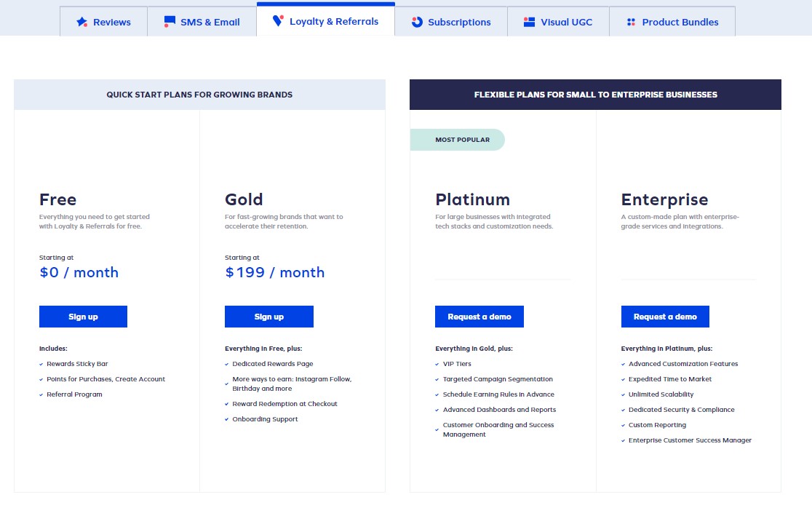Click the Product Bundles dots icon
Screen dimensions: 812x524
pyautogui.click(x=632, y=21)
